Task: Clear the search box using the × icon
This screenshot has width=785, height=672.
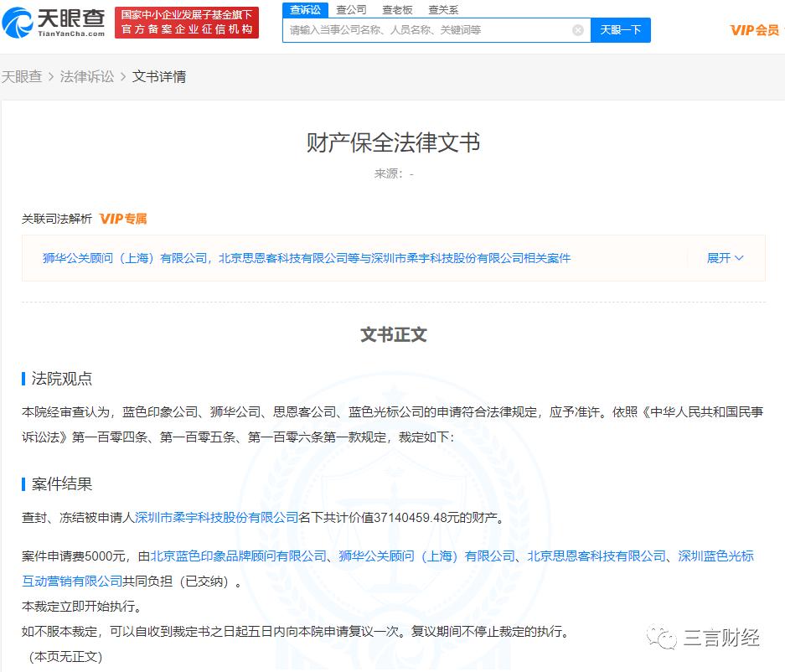Action: [x=577, y=29]
